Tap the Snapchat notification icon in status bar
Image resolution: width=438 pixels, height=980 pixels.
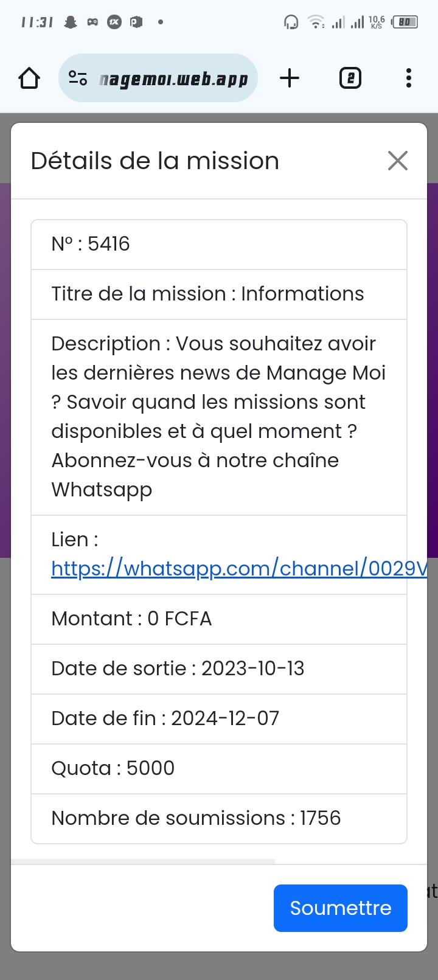(x=71, y=23)
